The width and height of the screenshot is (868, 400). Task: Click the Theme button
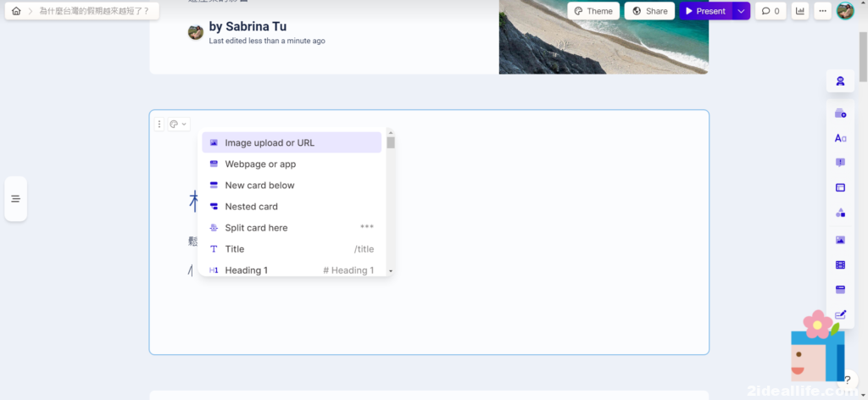click(593, 11)
